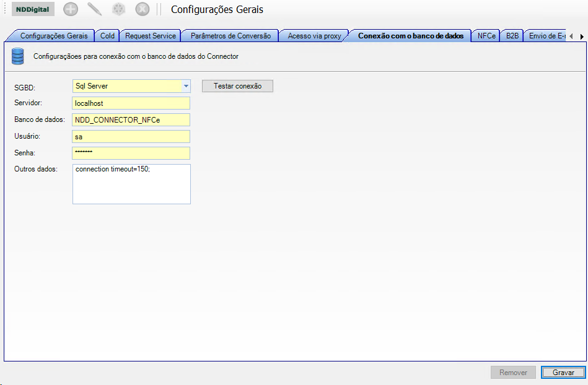Select the Parâmetros de Conversão tab

(230, 36)
